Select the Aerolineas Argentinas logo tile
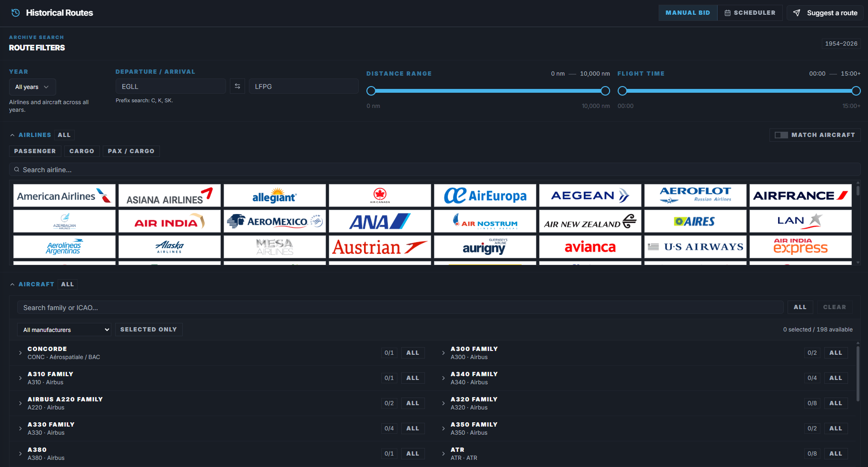This screenshot has height=467, width=868. [65, 247]
